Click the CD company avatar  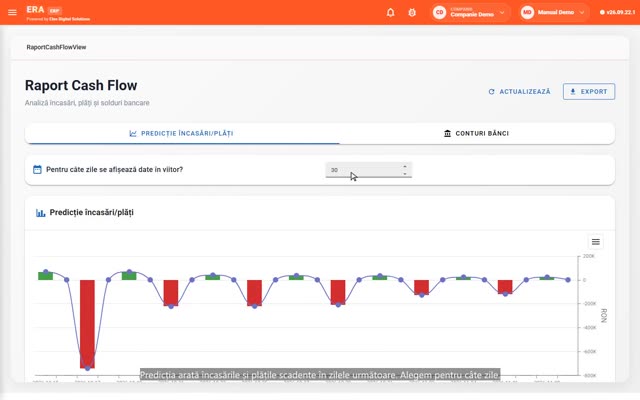coord(440,12)
